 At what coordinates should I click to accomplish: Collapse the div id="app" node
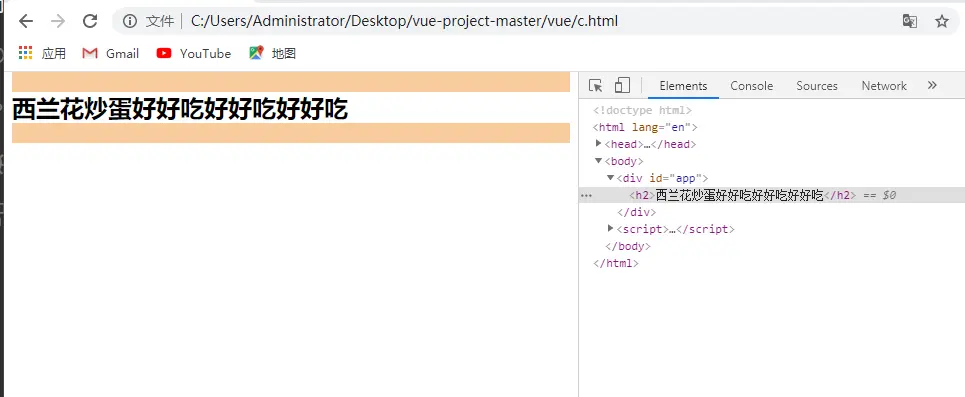(611, 178)
